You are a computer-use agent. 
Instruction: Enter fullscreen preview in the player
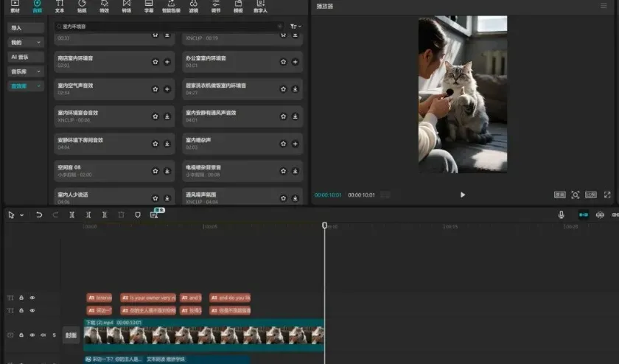[x=608, y=195]
